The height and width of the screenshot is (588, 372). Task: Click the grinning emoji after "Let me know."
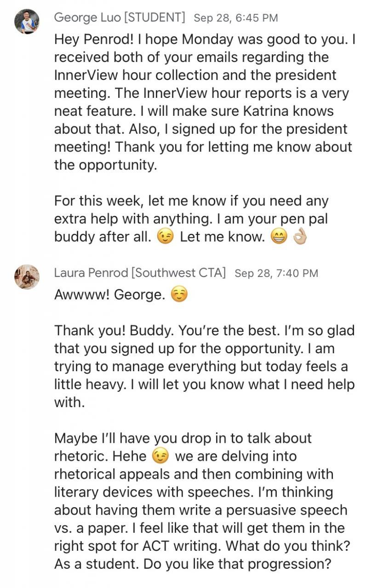click(x=279, y=237)
